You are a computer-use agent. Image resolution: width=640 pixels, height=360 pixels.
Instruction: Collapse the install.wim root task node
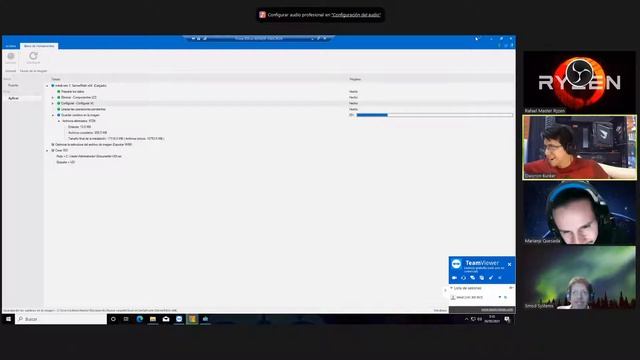tap(47, 86)
